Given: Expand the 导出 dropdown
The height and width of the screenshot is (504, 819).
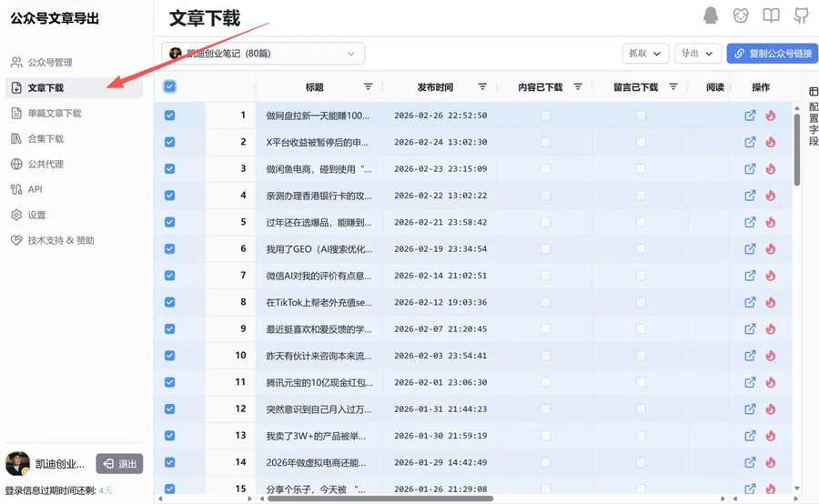Looking at the screenshot, I should (x=698, y=54).
